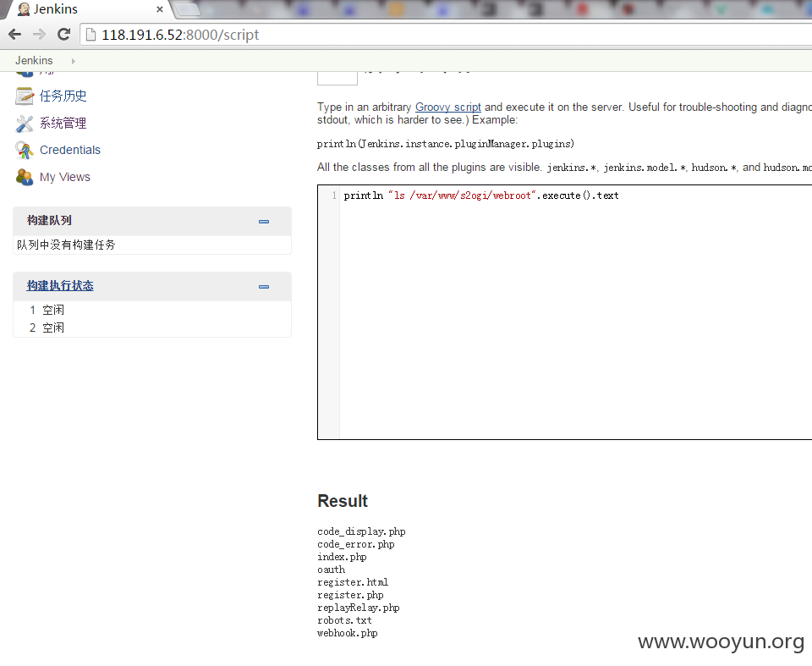Follow the Groovy script hyperlink
The image size is (812, 666).
pyautogui.click(x=448, y=107)
